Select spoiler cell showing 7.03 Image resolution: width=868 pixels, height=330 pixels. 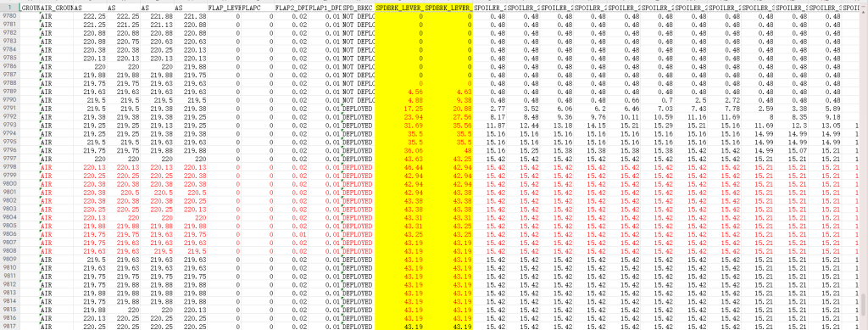[657, 109]
